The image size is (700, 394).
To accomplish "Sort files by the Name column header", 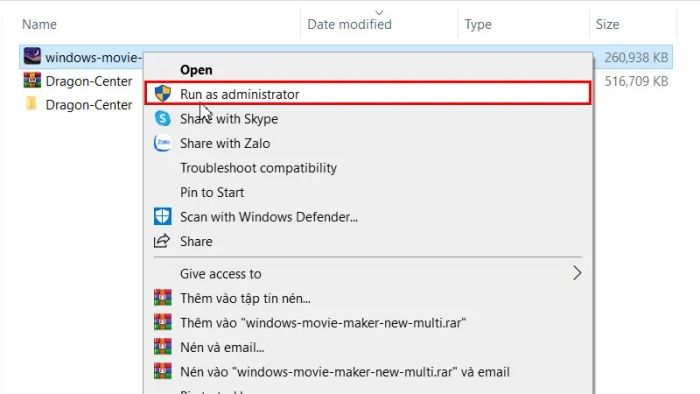I will [x=39, y=24].
